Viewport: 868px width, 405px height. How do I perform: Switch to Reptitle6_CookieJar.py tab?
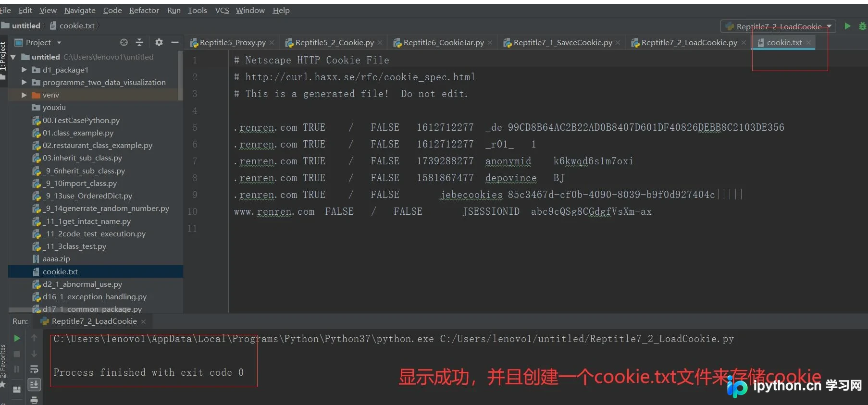(444, 43)
